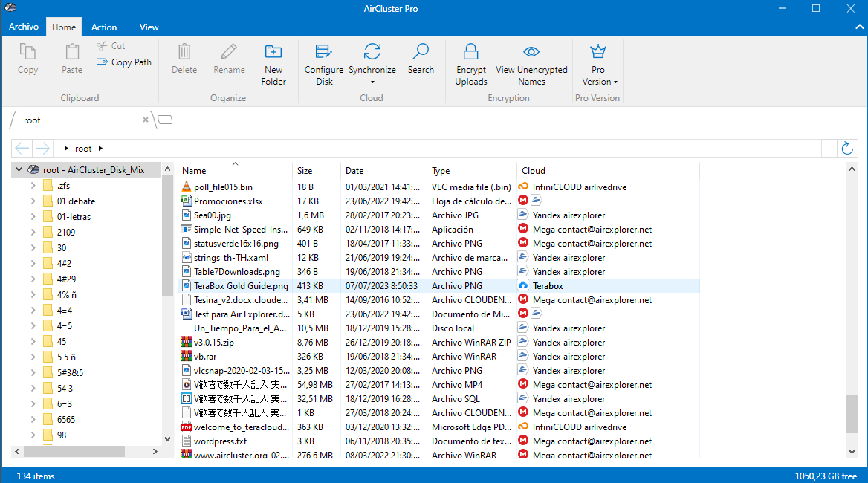Select the TeraBox Gold Guide.png file
Viewport: 868px width, 483px height.
point(241,286)
